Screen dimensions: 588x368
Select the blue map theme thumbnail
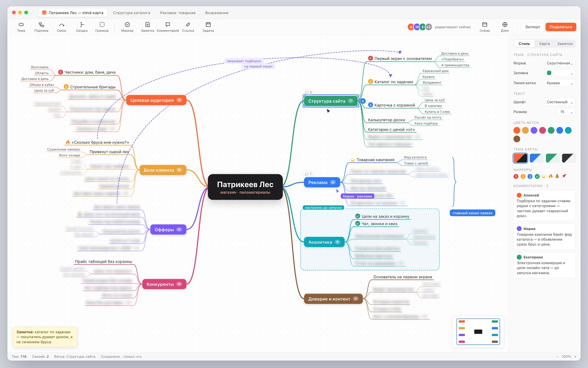(x=537, y=158)
